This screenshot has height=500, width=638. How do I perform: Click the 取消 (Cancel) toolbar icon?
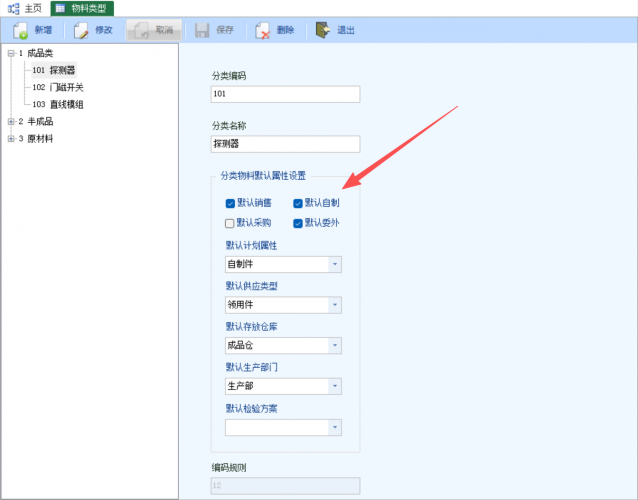141,30
